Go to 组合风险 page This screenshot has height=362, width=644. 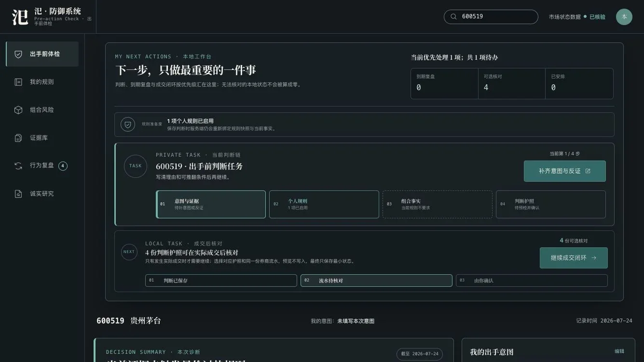pyautogui.click(x=42, y=110)
